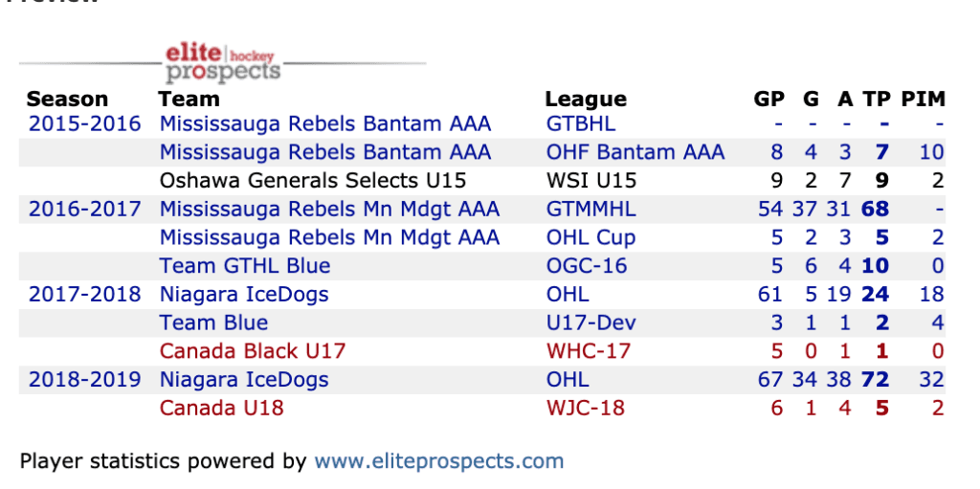Open the Canada U18 team link
The height and width of the screenshot is (489, 980).
[x=221, y=408]
